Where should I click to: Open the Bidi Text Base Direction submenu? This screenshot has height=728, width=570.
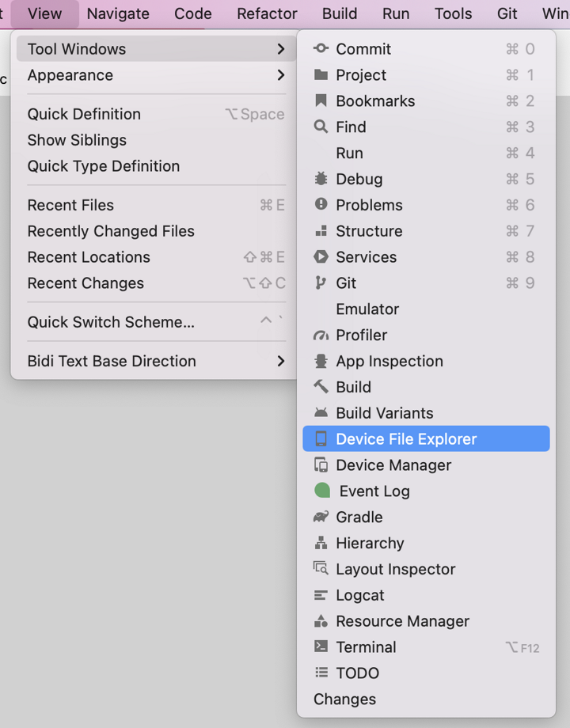click(281, 361)
